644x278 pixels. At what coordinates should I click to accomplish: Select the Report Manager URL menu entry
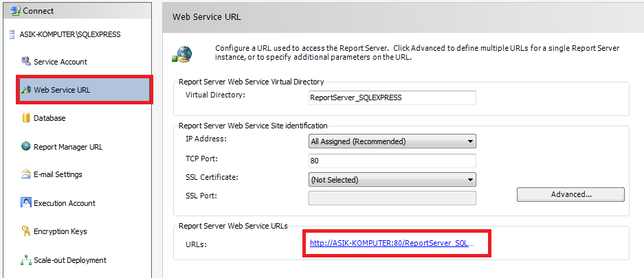coord(68,147)
